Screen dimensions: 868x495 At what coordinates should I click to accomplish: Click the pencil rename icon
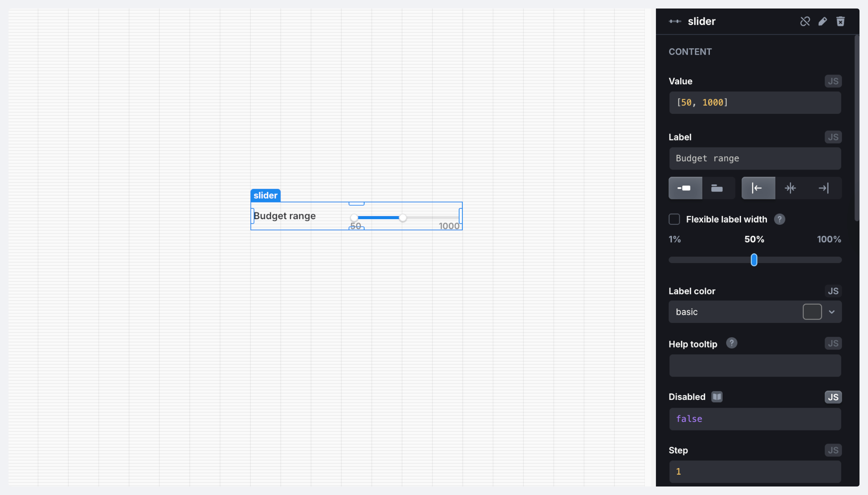pyautogui.click(x=823, y=21)
